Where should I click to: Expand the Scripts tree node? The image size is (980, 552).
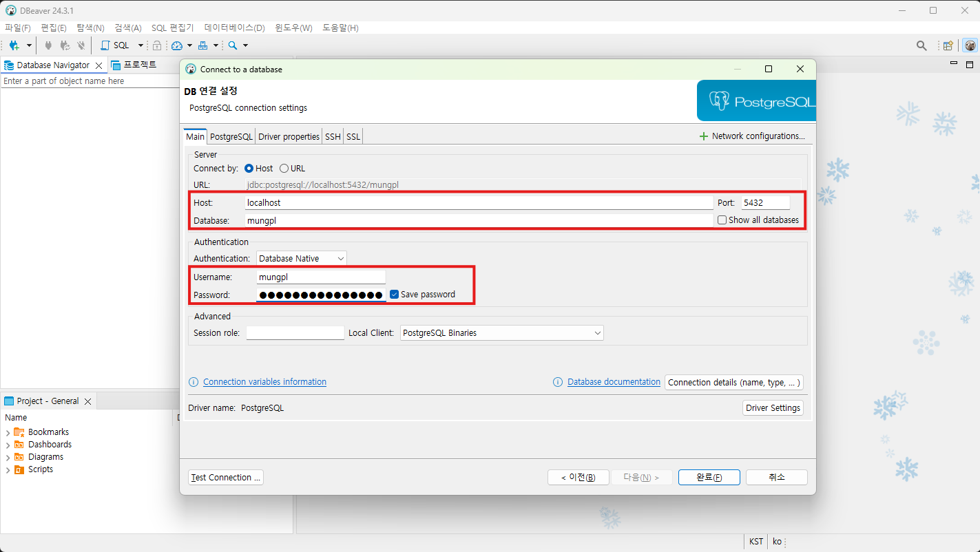(8, 470)
